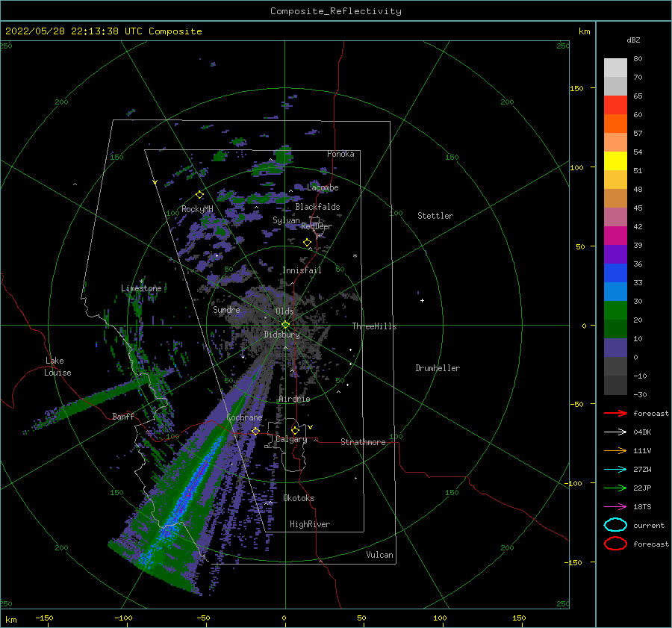Image resolution: width=672 pixels, height=628 pixels.
Task: Click the Sylvan label on map
Action: tap(286, 220)
